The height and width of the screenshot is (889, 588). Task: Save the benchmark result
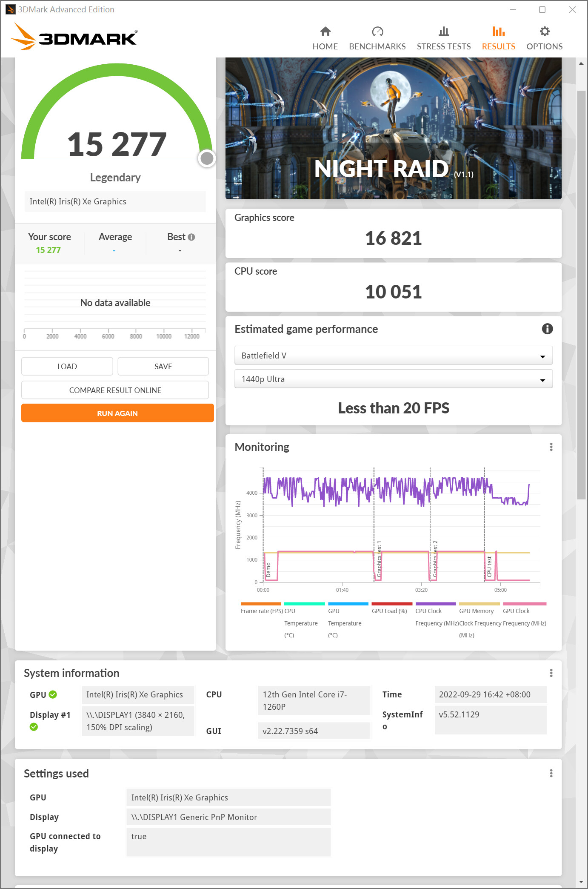pyautogui.click(x=163, y=366)
